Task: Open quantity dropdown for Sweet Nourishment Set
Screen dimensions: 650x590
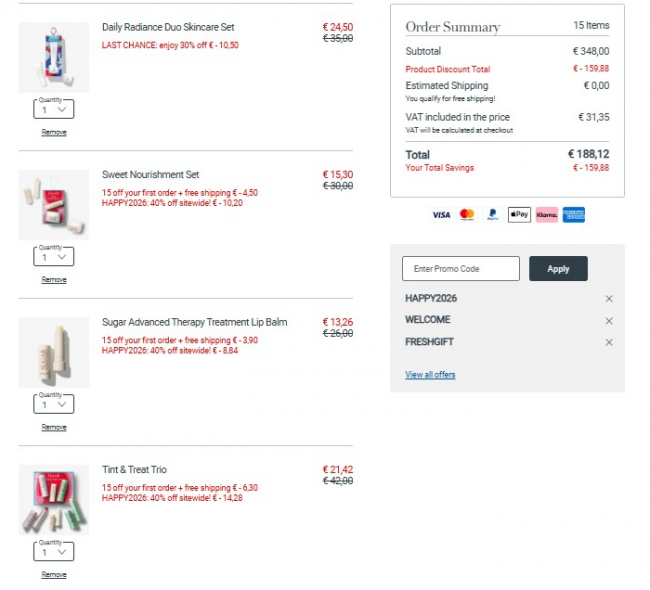Action: (54, 257)
